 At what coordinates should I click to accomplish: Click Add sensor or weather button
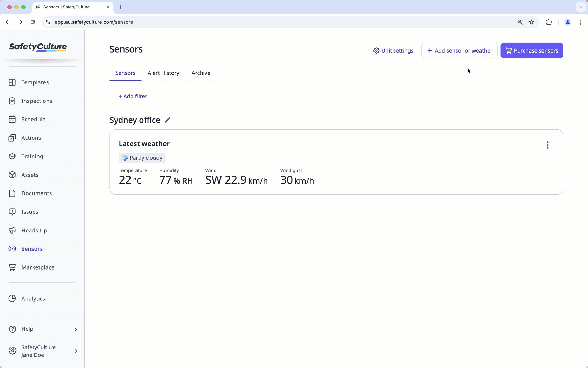click(x=460, y=51)
